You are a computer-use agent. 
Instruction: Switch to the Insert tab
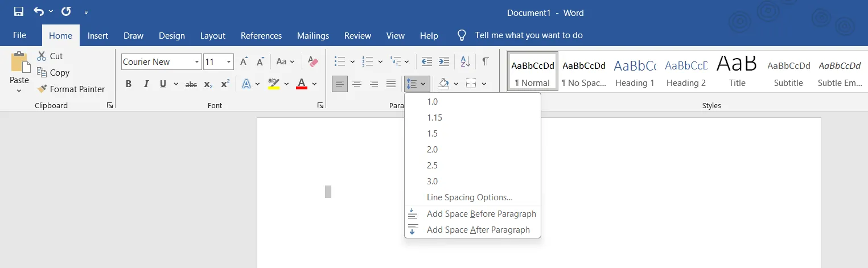coord(98,35)
